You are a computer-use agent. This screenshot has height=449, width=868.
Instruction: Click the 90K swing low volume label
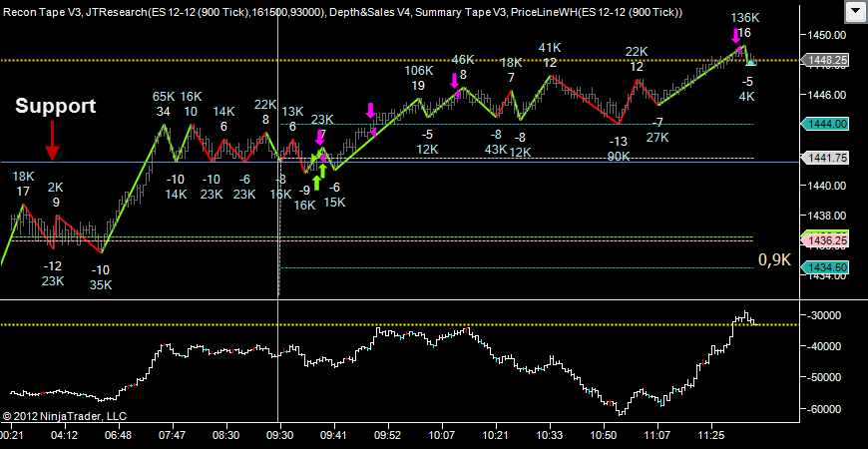(619, 156)
